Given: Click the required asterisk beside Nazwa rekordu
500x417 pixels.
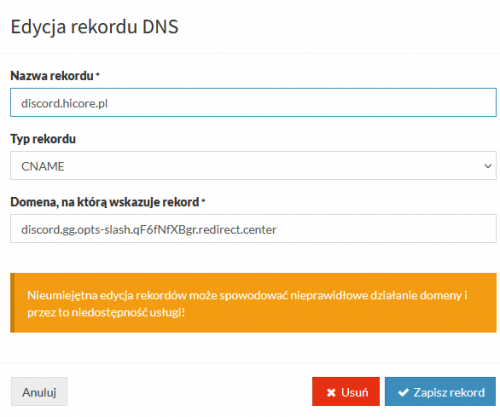Looking at the screenshot, I should pos(98,74).
